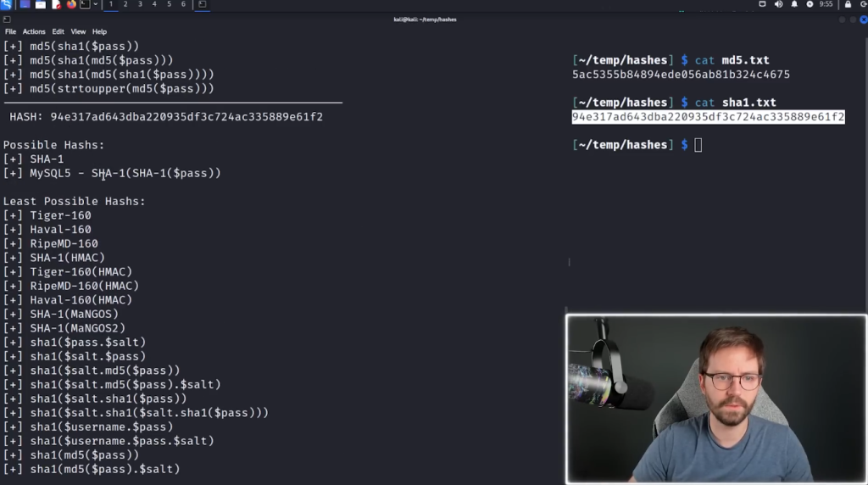Image resolution: width=868 pixels, height=485 pixels.
Task: Click the SHA-1(MaNGOS2) line
Action: (64, 328)
